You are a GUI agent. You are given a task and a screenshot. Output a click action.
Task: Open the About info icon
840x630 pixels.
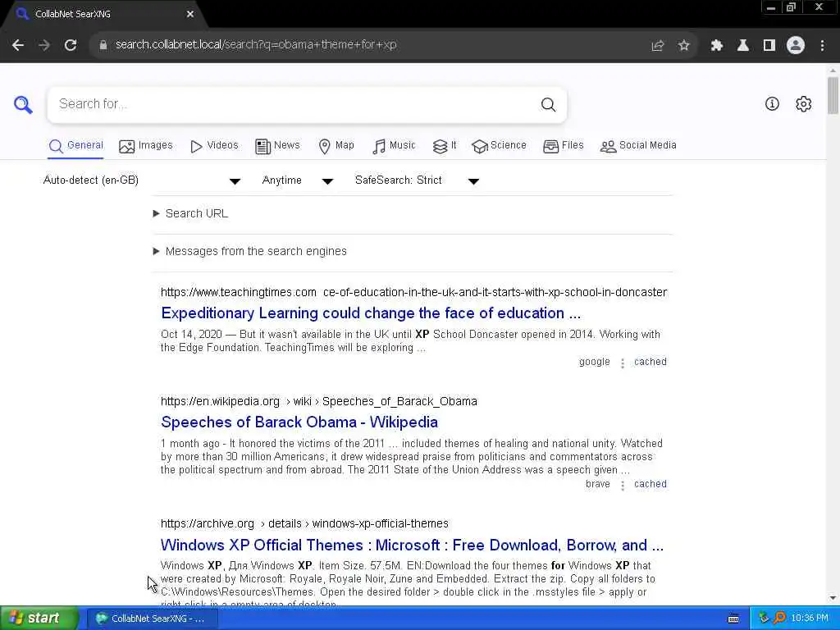tap(772, 104)
